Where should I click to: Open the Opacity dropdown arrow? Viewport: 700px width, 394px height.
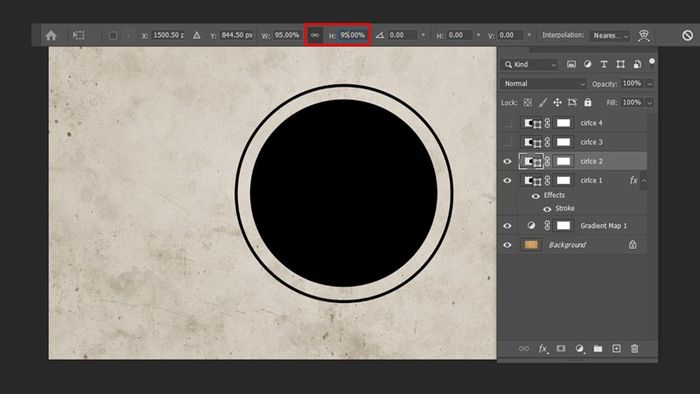click(x=650, y=83)
